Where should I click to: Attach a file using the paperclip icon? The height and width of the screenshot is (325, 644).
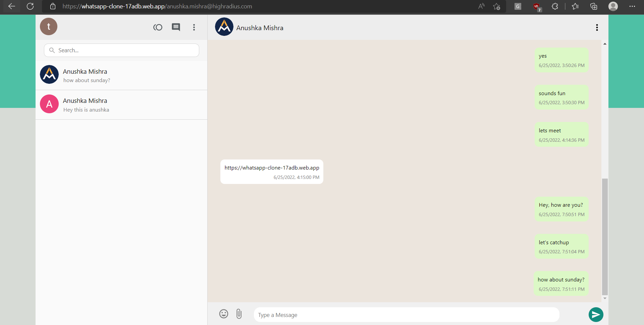(x=239, y=314)
